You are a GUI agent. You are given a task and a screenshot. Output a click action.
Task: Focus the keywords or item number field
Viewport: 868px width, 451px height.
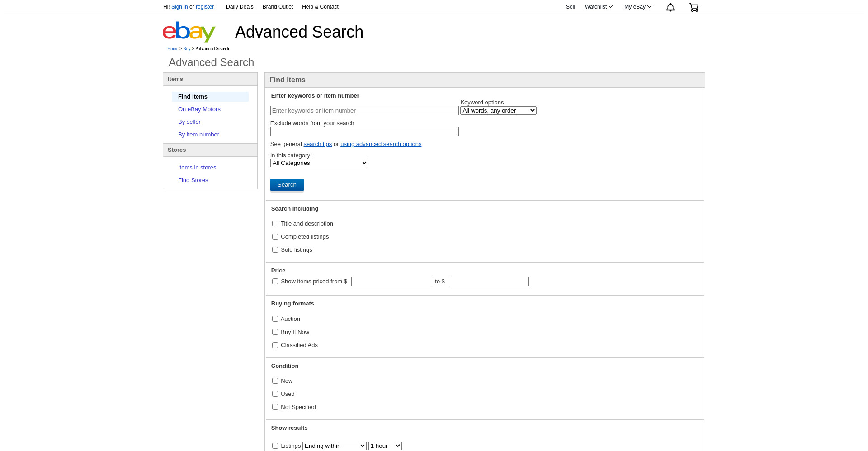point(364,111)
